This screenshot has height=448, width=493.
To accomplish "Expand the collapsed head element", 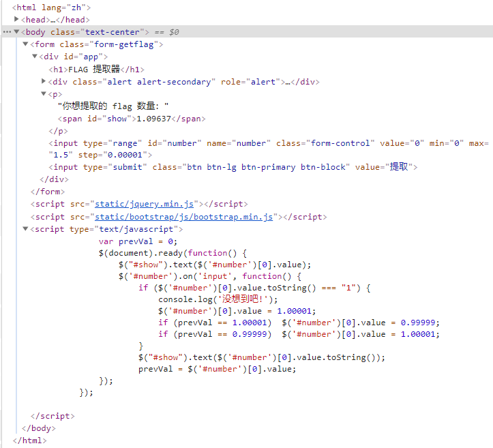I will tap(16, 20).
